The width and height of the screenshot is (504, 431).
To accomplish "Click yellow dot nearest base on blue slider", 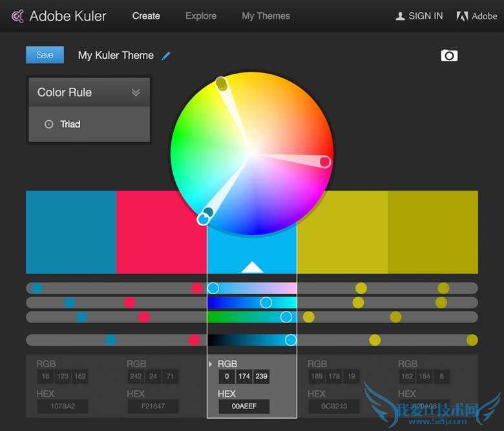I will (x=309, y=317).
